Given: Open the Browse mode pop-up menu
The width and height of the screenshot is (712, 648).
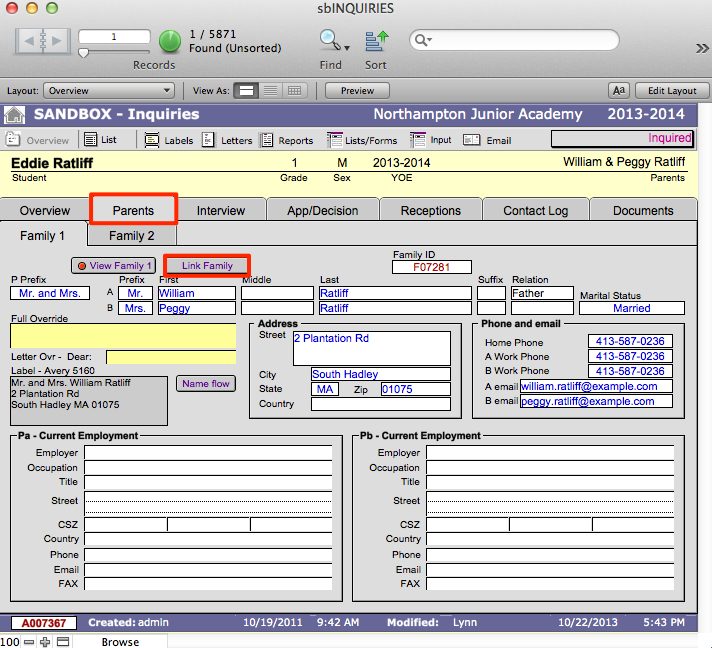Looking at the screenshot, I should [120, 641].
